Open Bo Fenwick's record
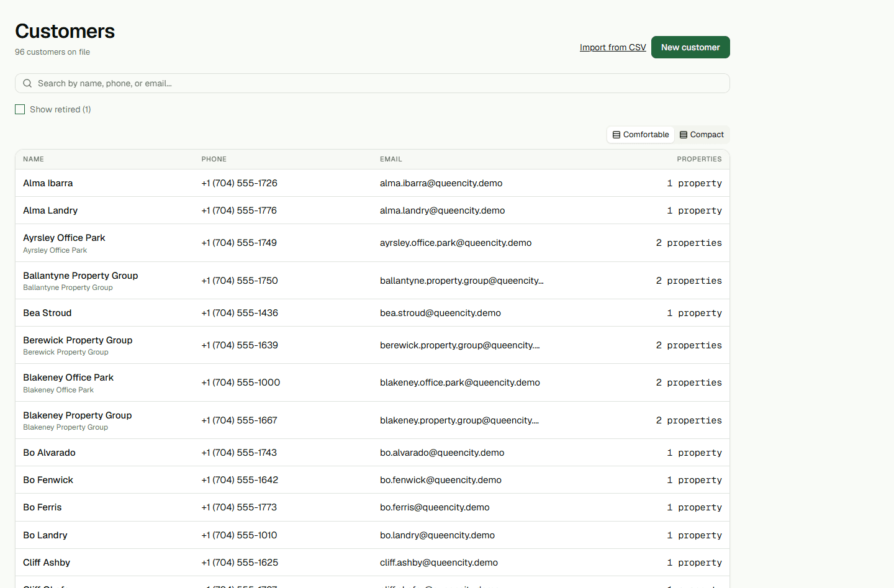Viewport: 894px width, 588px height. 48,480
